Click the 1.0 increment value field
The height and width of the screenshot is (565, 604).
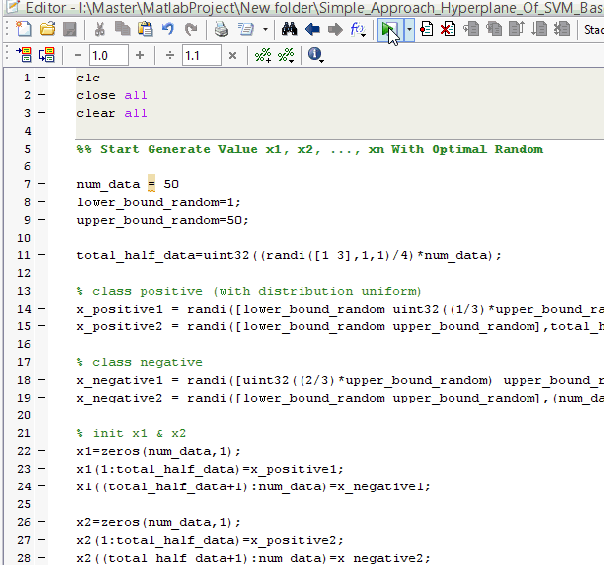[x=108, y=55]
